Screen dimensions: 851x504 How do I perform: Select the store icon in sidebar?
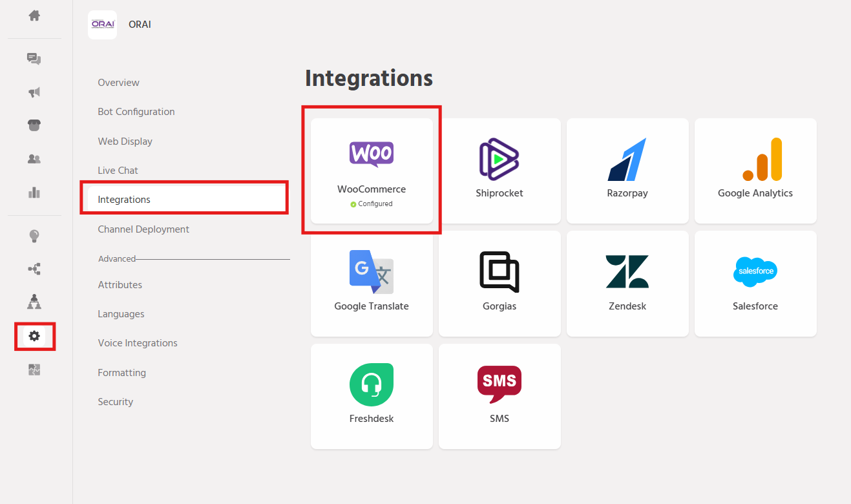[x=34, y=125]
